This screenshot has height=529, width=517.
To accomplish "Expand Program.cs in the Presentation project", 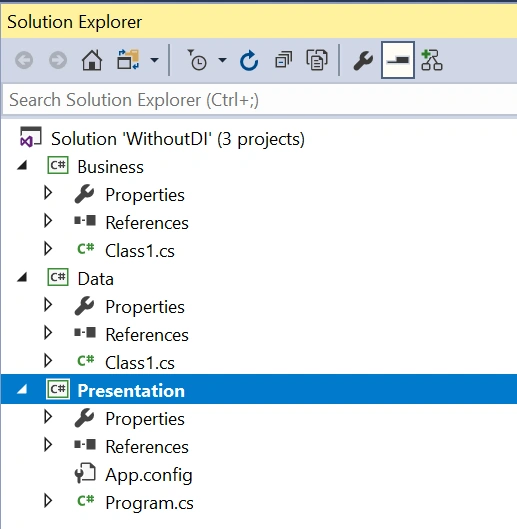I will [x=48, y=501].
